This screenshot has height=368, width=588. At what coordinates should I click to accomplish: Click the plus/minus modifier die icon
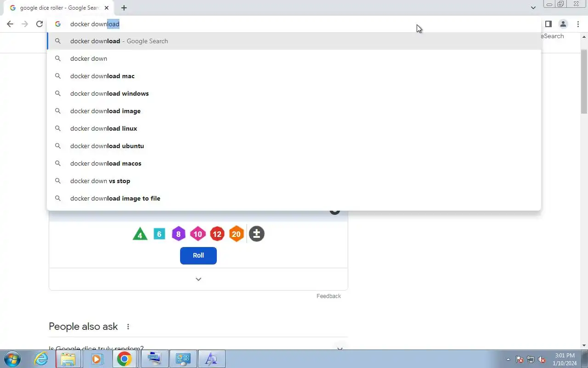coord(256,234)
